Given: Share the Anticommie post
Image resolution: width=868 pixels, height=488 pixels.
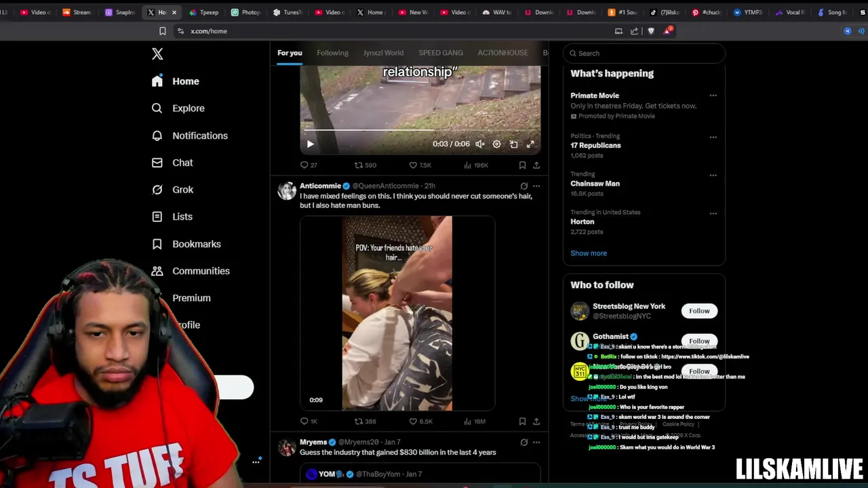Looking at the screenshot, I should (x=536, y=422).
